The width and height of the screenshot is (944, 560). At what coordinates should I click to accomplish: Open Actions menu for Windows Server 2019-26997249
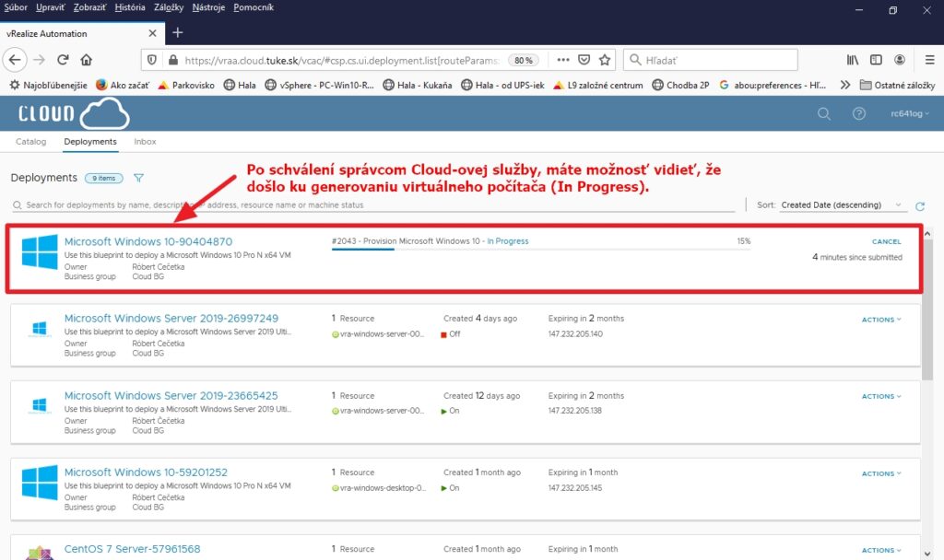point(881,320)
